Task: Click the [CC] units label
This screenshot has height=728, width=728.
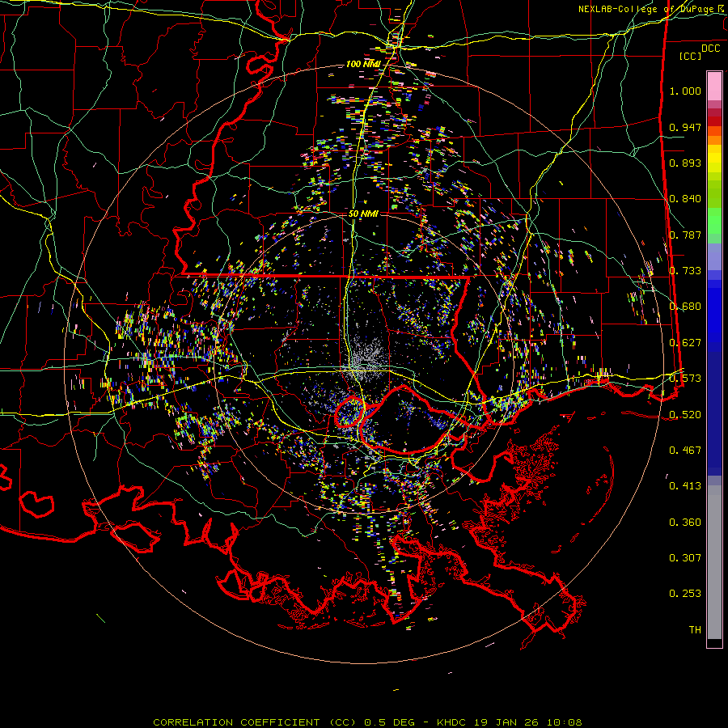Action: 691,56
